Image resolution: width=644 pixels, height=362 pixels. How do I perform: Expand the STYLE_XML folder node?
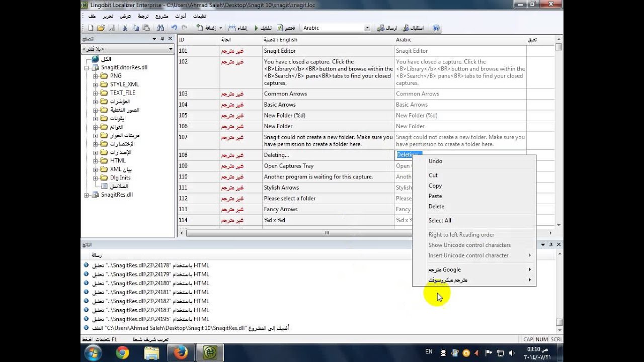tap(96, 84)
